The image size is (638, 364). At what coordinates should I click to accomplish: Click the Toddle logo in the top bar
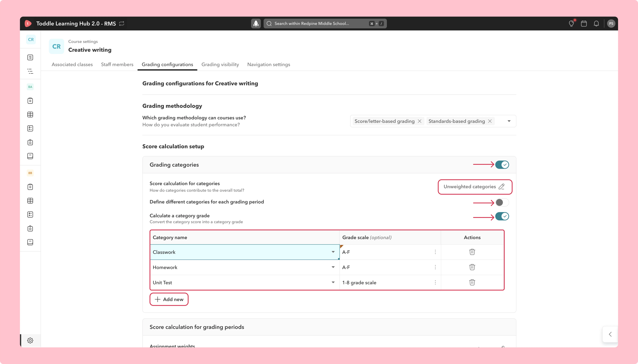(x=28, y=23)
